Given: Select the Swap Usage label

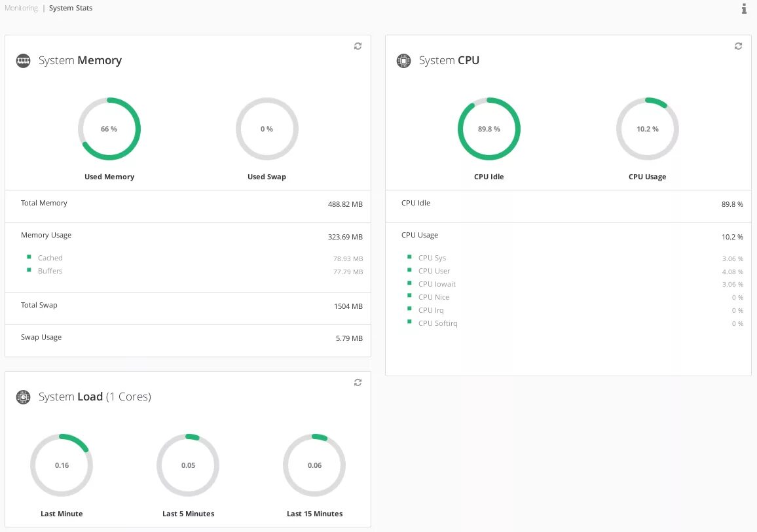Looking at the screenshot, I should [41, 337].
